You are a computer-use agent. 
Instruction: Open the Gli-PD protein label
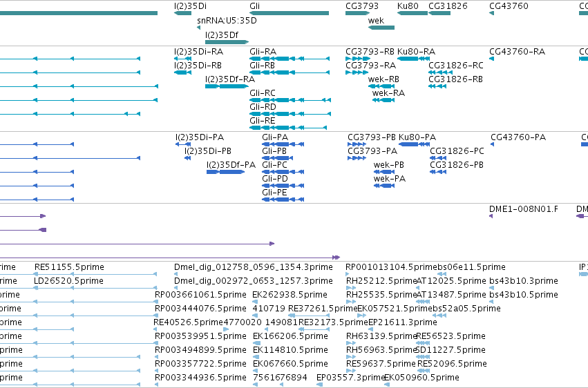pos(275,179)
